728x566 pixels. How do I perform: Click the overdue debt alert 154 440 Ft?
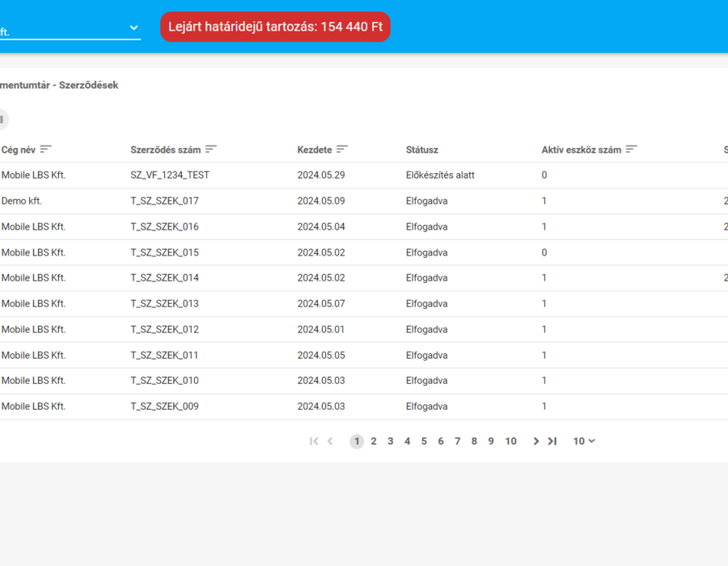coord(275,27)
